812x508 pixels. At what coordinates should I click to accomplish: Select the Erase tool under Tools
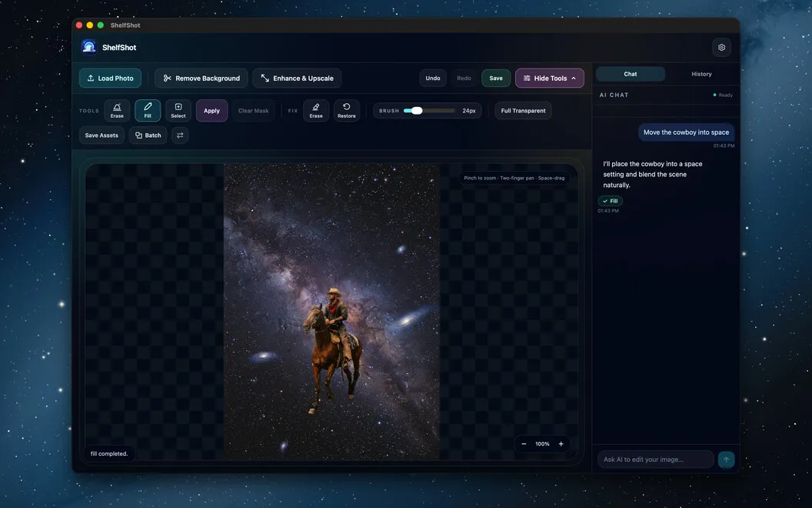tap(117, 110)
